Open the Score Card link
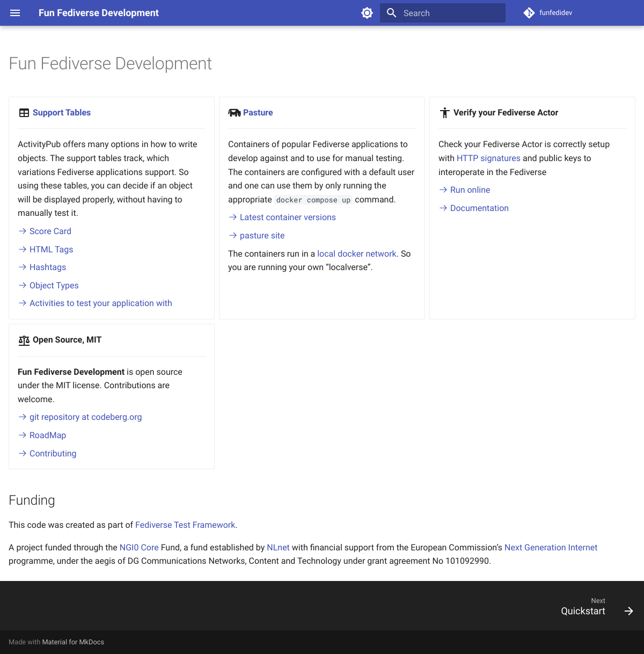644x654 pixels. pyautogui.click(x=50, y=231)
